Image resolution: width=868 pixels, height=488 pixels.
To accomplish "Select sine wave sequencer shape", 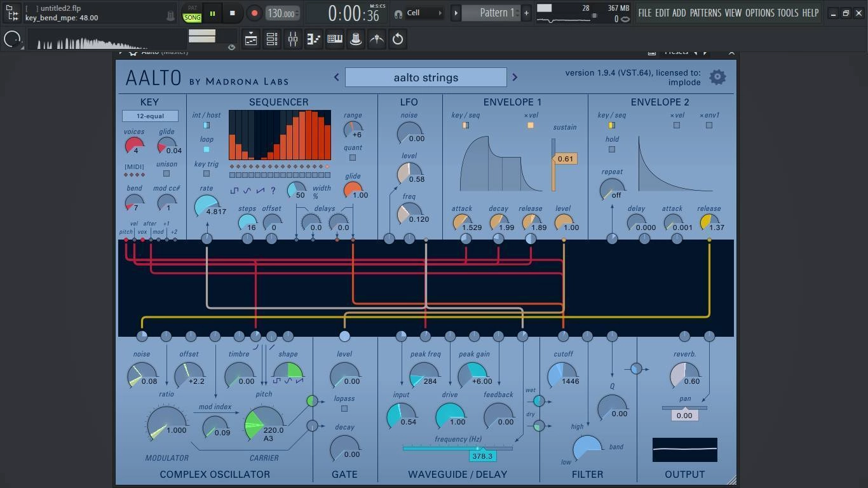I will (x=247, y=190).
